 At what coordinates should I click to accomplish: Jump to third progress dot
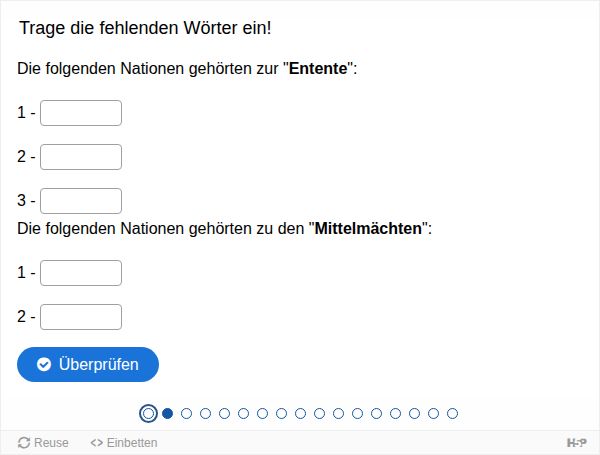(186, 413)
